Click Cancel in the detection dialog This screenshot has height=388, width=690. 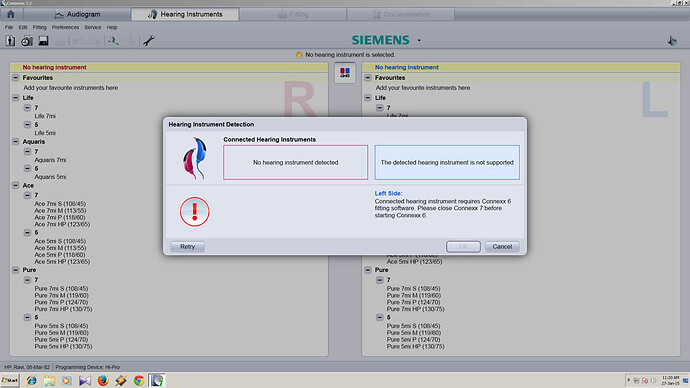[x=502, y=246]
